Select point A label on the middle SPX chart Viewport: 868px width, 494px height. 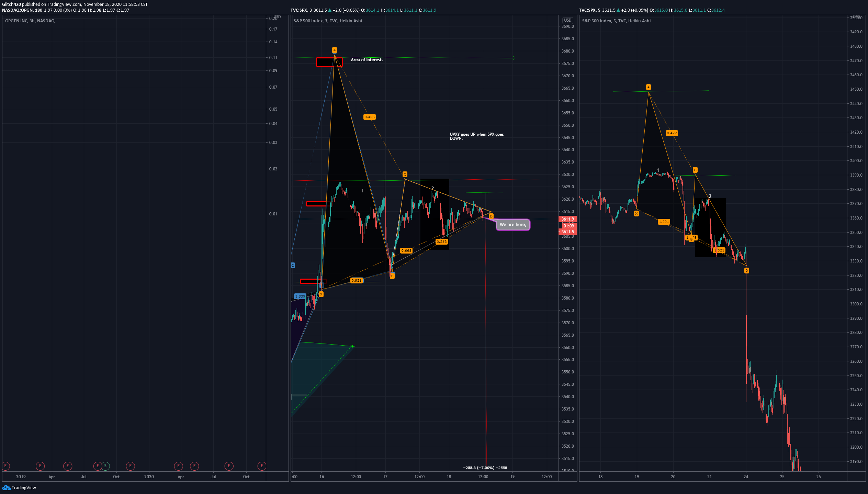pos(334,50)
